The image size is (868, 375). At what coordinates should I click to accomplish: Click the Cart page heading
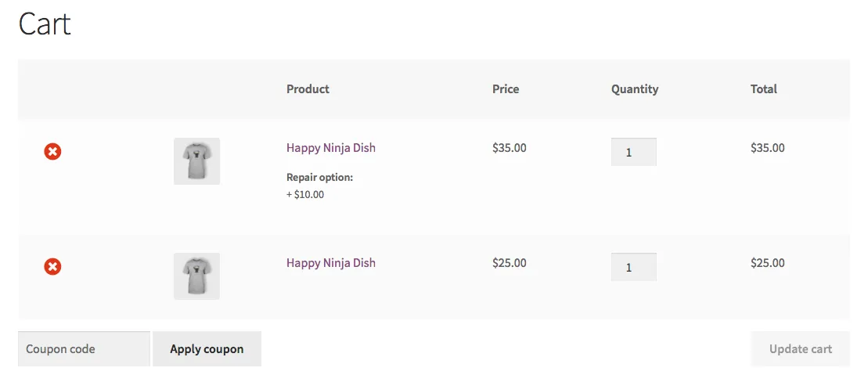(x=45, y=24)
